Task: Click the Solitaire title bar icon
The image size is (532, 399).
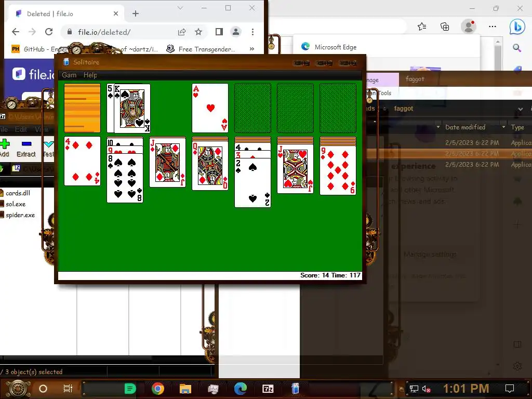Action: (x=66, y=62)
